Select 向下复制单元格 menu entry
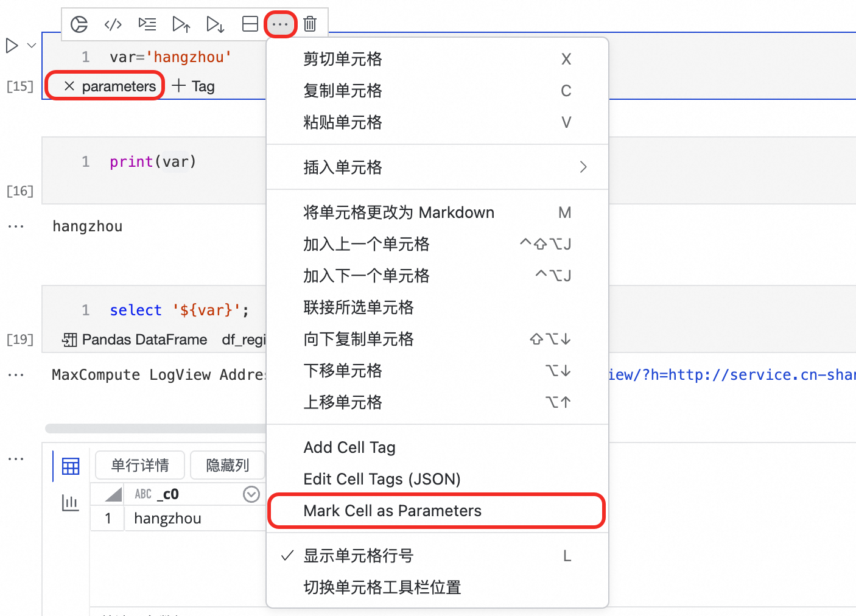The height and width of the screenshot is (616, 856). (437, 339)
